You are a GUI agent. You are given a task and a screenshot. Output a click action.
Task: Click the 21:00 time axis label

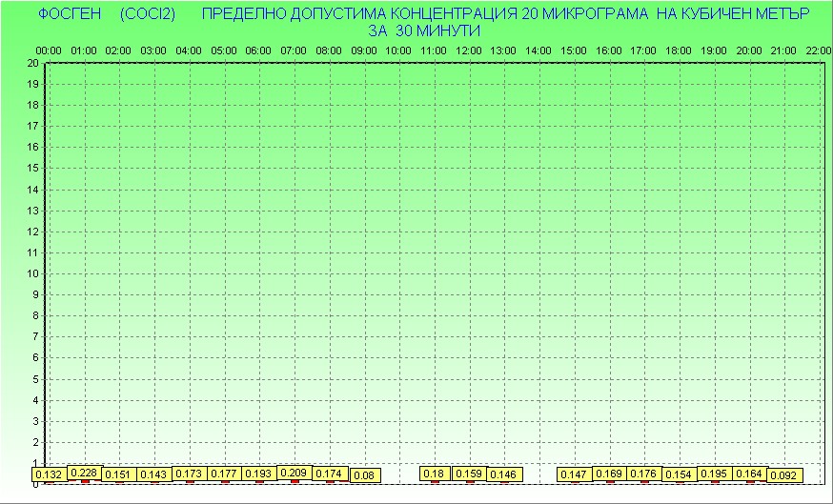click(783, 51)
